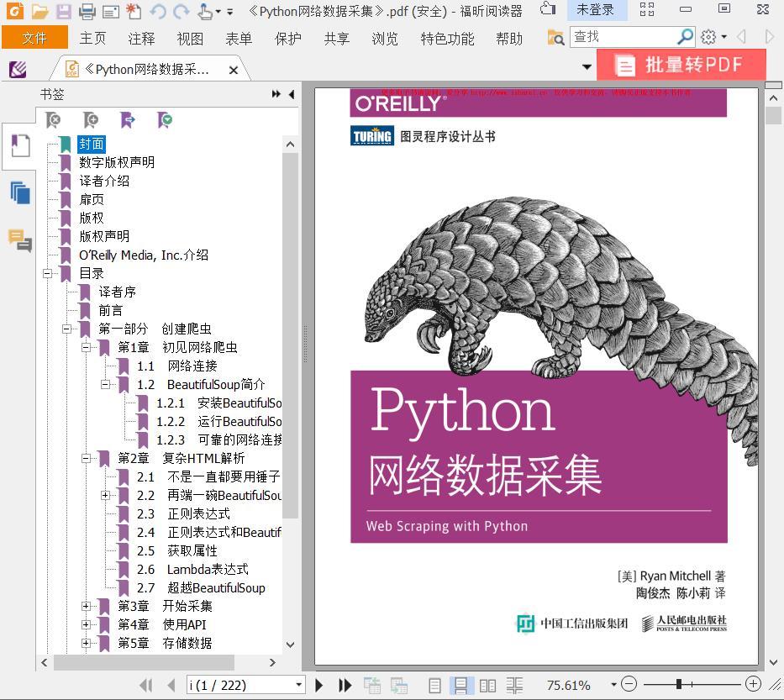Open the comments panel icon
Viewport: 784px width, 700px height.
[20, 240]
